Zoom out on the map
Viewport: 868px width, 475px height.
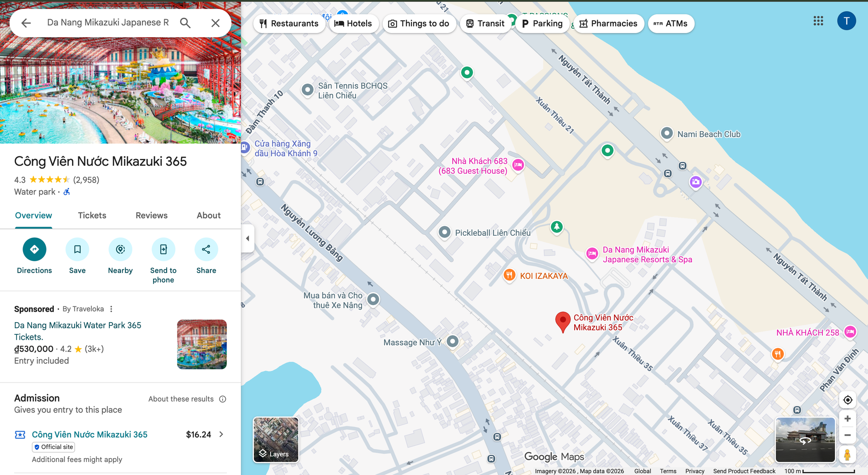click(x=848, y=435)
